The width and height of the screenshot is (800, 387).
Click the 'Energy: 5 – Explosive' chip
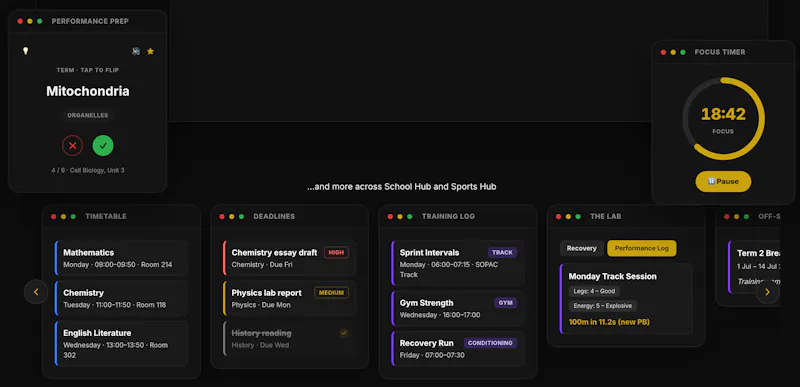[603, 306]
